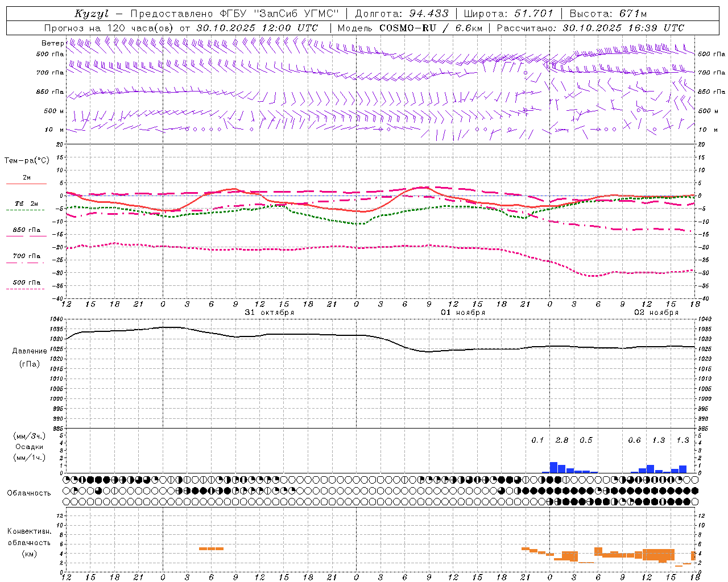728x582 pixels.
Task: Click the "2.8" three-hour precipitation value
Action: pyautogui.click(x=562, y=440)
